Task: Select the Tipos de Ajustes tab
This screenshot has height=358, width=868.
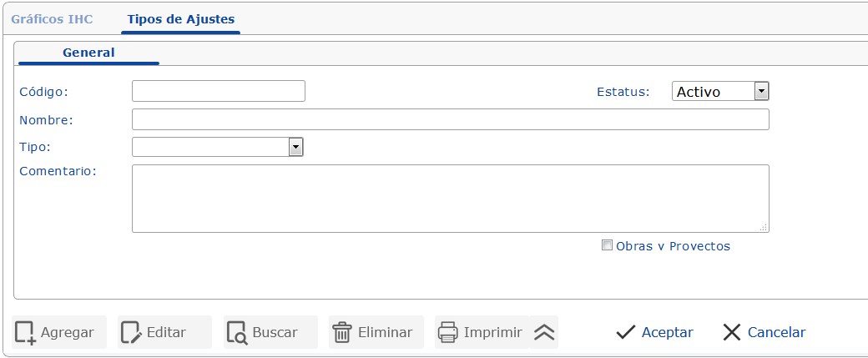Action: tap(180, 18)
